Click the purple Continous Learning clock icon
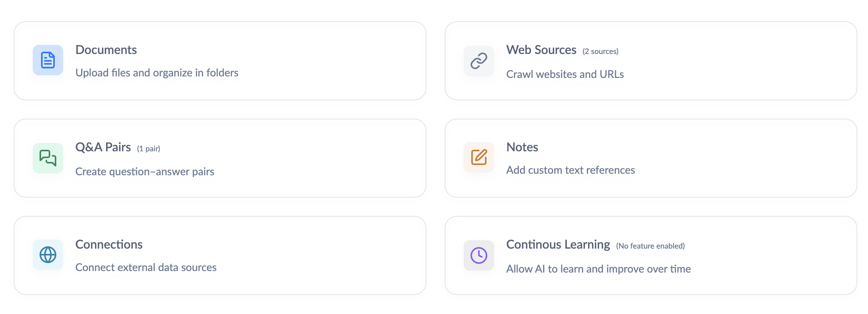This screenshot has height=314, width=868. pyautogui.click(x=479, y=255)
